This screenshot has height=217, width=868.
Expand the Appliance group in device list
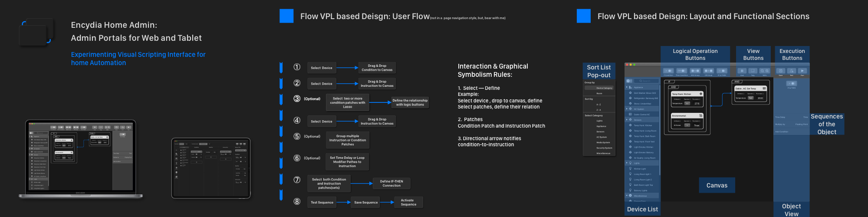[x=627, y=87]
